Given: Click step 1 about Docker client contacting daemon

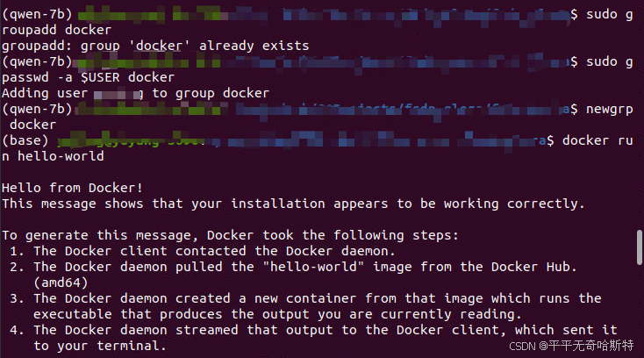Looking at the screenshot, I should click(203, 251).
